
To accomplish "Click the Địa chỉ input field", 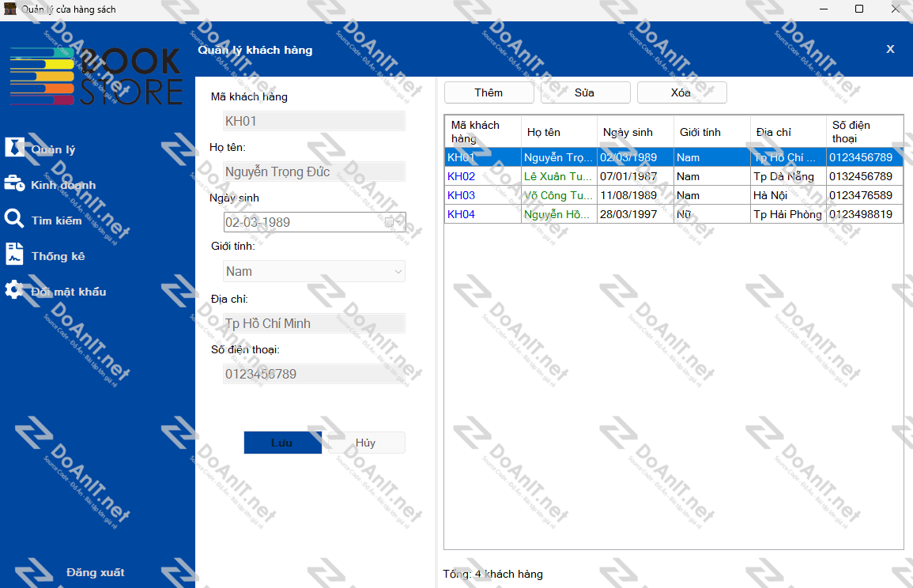I will (x=315, y=323).
